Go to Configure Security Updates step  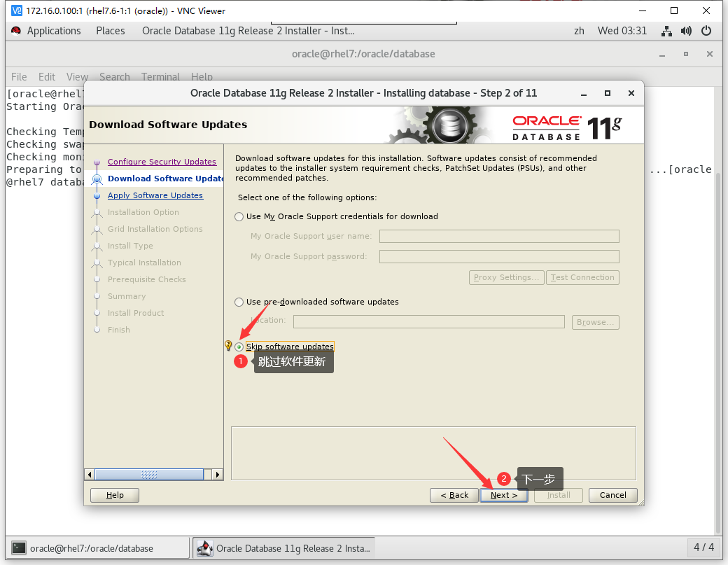162,162
